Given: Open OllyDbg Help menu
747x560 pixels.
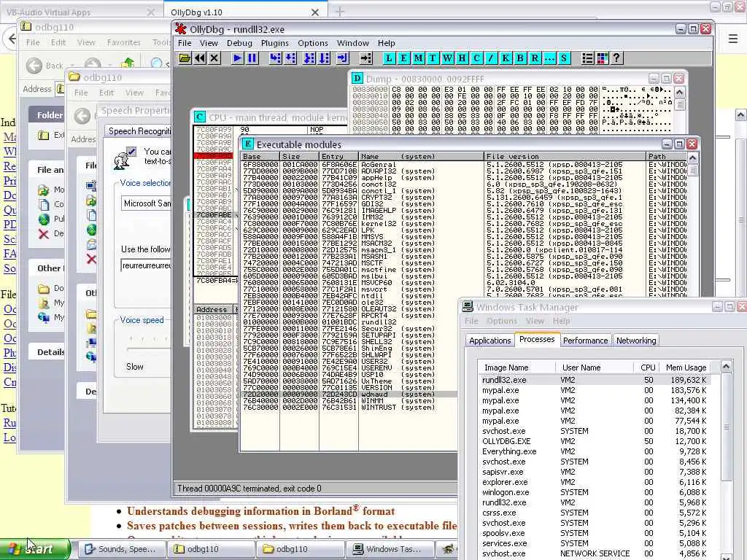Looking at the screenshot, I should point(387,43).
